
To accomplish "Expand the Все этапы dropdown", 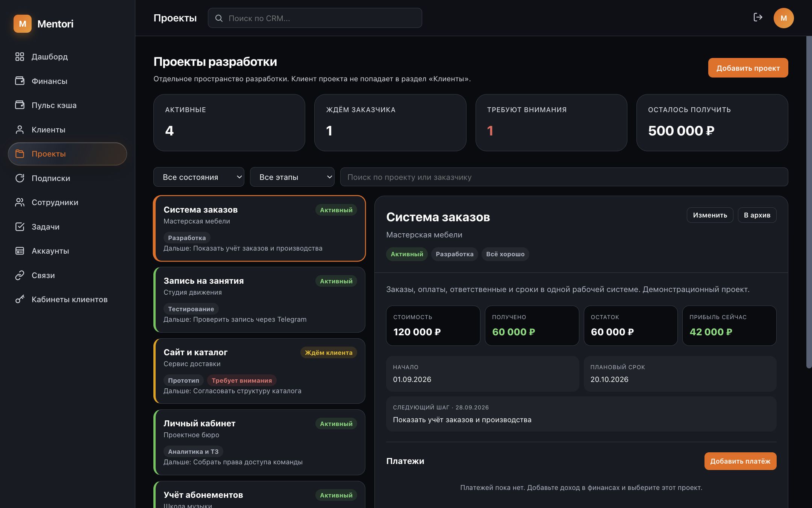I will coord(292,177).
